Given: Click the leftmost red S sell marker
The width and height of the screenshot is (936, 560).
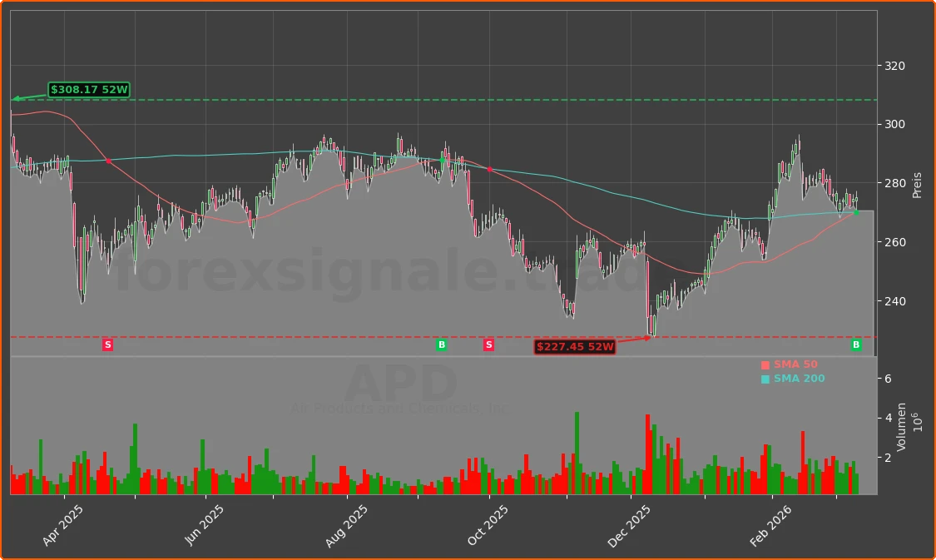Looking at the screenshot, I should click(107, 344).
